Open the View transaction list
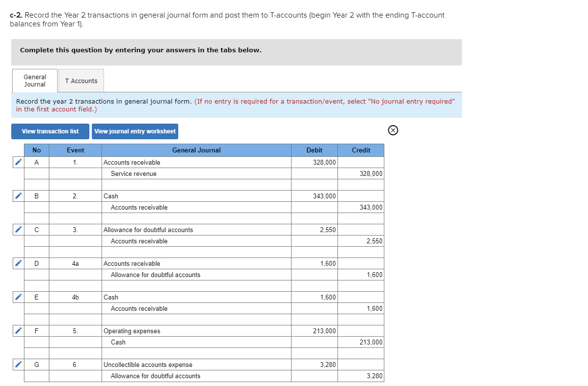Viewport: 588px width, 386px height. pyautogui.click(x=50, y=131)
